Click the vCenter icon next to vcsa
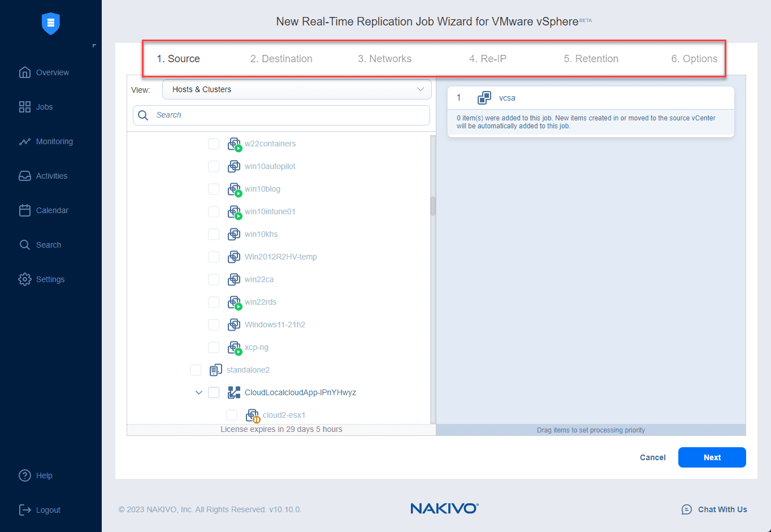This screenshot has height=532, width=771. [484, 98]
